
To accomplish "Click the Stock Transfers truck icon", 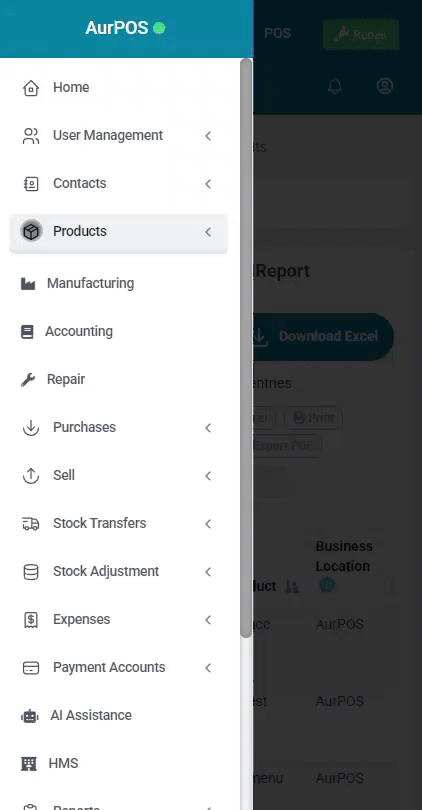I will click(x=31, y=524).
